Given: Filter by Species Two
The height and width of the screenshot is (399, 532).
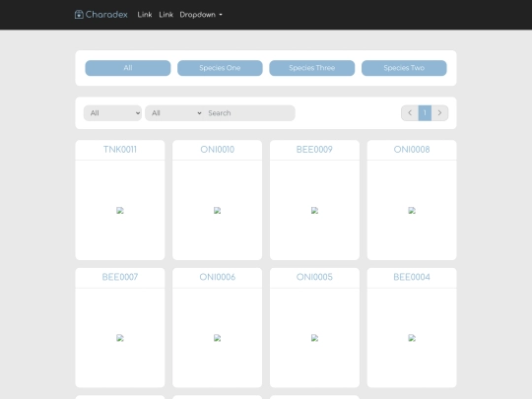Looking at the screenshot, I should click(404, 68).
